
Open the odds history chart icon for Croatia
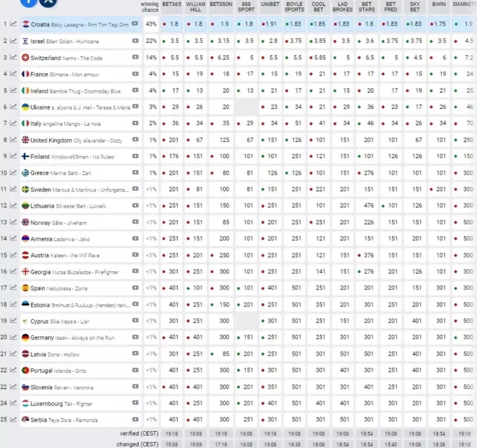click(14, 24)
